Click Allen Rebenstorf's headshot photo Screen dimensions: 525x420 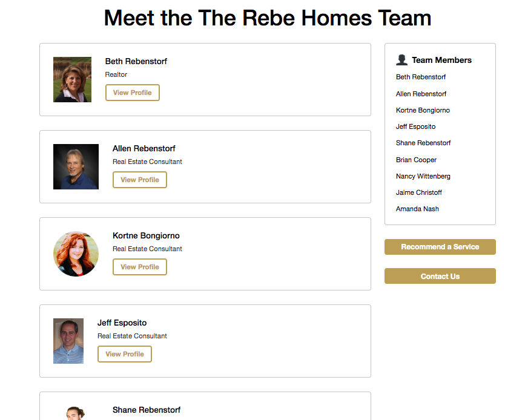(76, 166)
